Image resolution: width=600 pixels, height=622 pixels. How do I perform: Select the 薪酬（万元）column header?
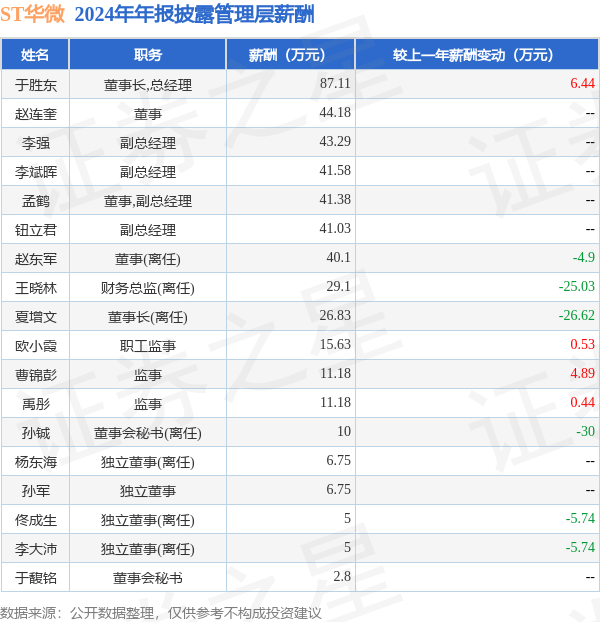291,55
